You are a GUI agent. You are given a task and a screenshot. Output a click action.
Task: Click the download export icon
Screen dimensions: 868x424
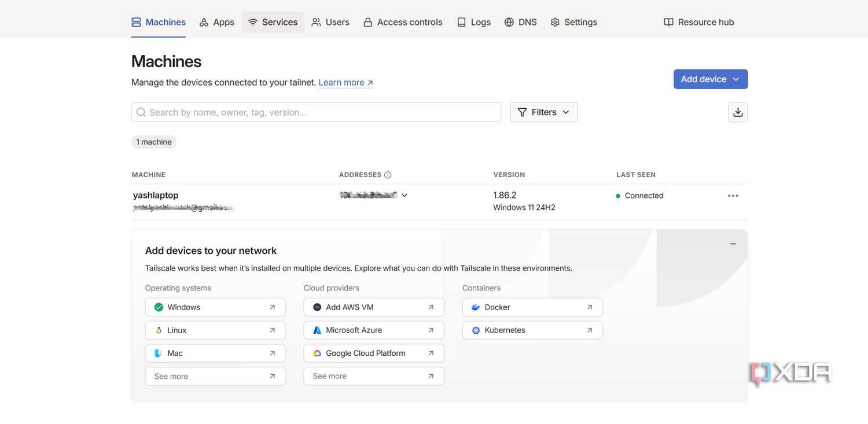[738, 112]
